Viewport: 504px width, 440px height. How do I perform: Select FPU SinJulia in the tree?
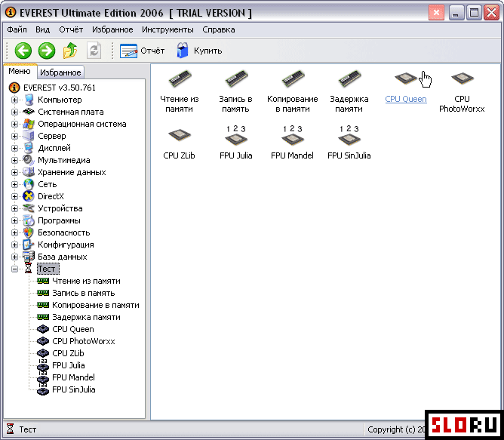pos(74,389)
